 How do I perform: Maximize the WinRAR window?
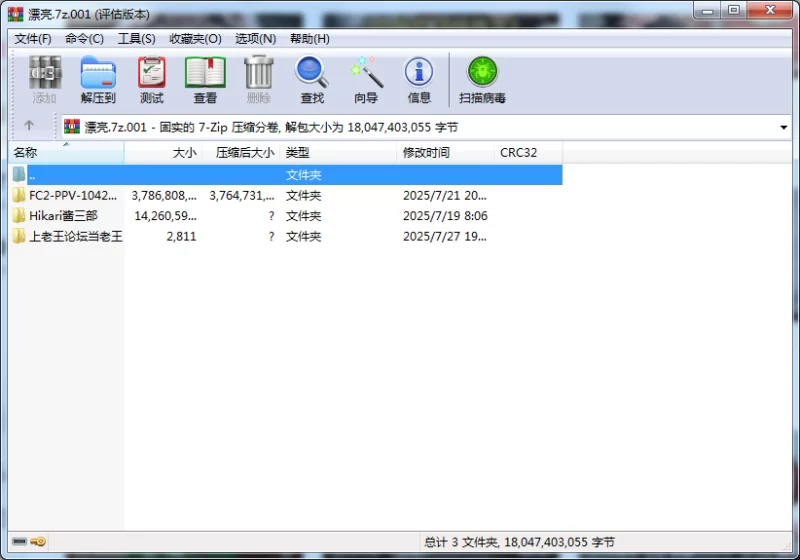click(x=734, y=10)
